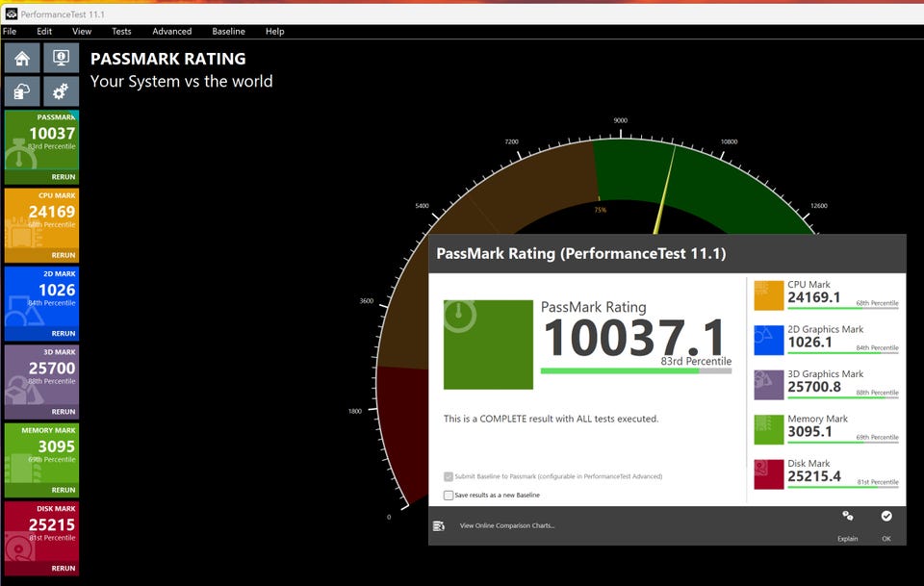
Task: Select the 3D Mark 25700 sidebar tile
Action: (x=41, y=382)
